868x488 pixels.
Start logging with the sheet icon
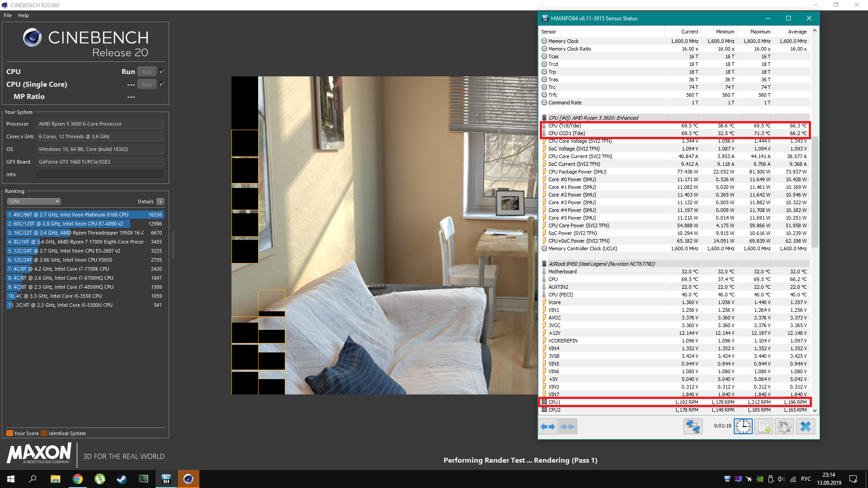pos(764,427)
